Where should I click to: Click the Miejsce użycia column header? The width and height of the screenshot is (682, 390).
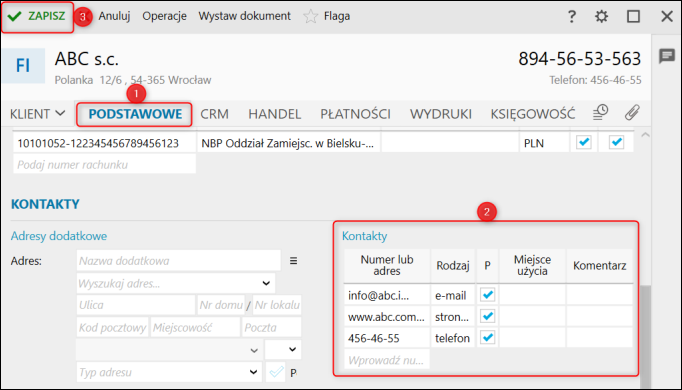click(x=532, y=265)
